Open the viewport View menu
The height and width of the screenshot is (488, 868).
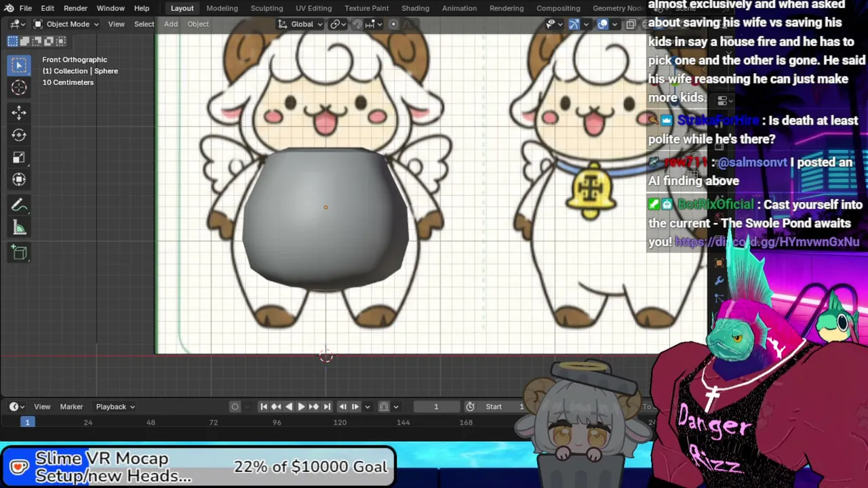(x=116, y=24)
